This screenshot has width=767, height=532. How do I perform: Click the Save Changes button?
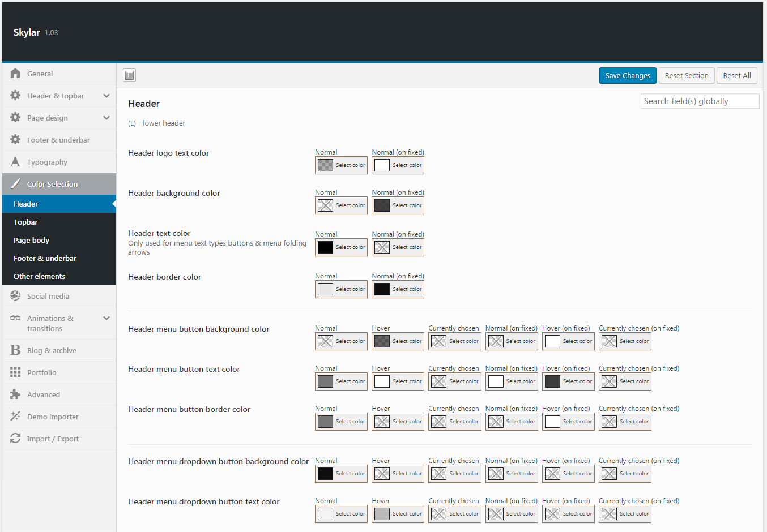[628, 75]
